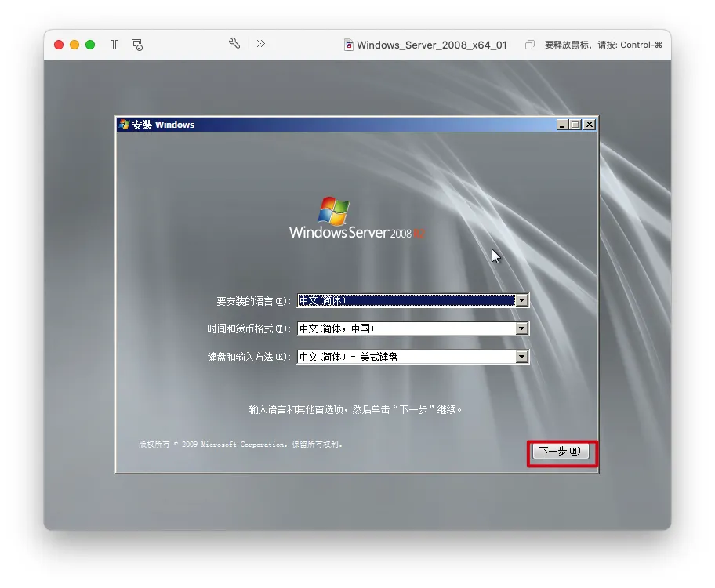Close the 安装 Windows dialog
Screen dimensions: 715x588
[x=590, y=125]
